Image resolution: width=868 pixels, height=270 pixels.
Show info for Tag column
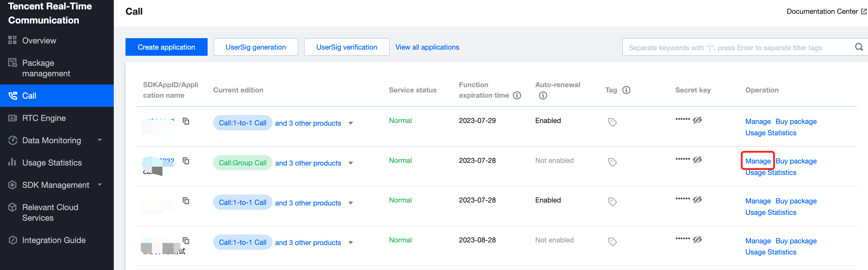coord(626,90)
